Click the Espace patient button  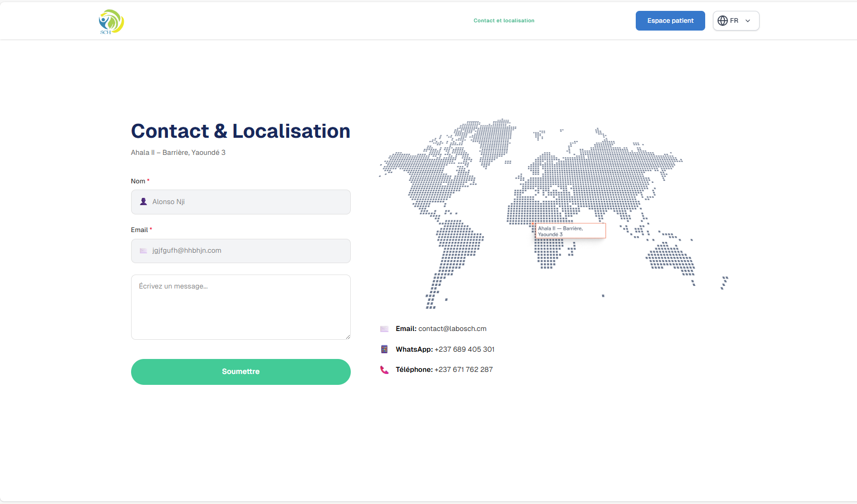tap(670, 20)
